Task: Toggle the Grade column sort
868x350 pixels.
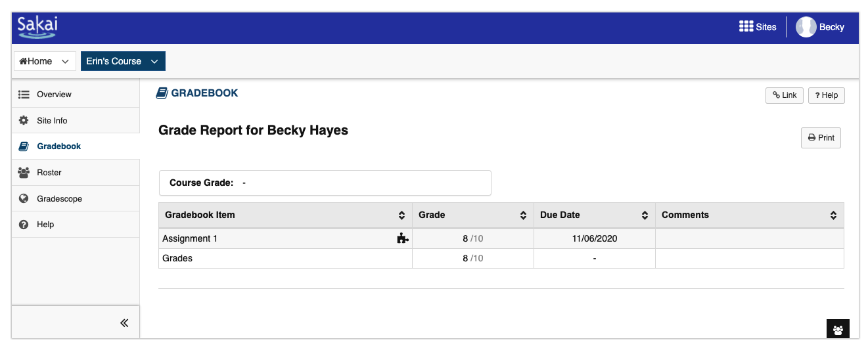Action: (x=523, y=215)
